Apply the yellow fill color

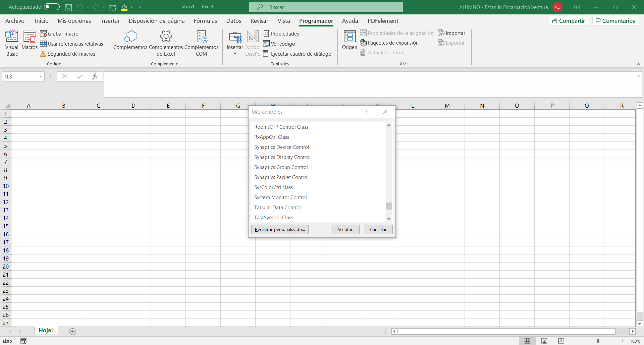124,7
